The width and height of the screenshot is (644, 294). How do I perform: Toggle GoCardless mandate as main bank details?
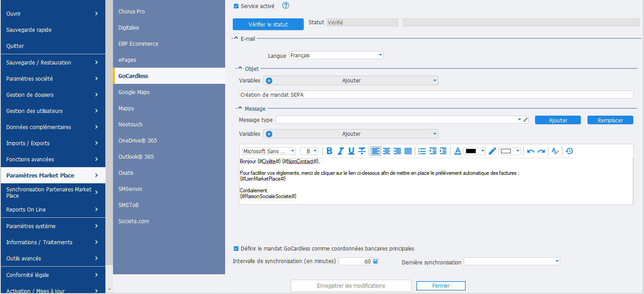(x=236, y=248)
